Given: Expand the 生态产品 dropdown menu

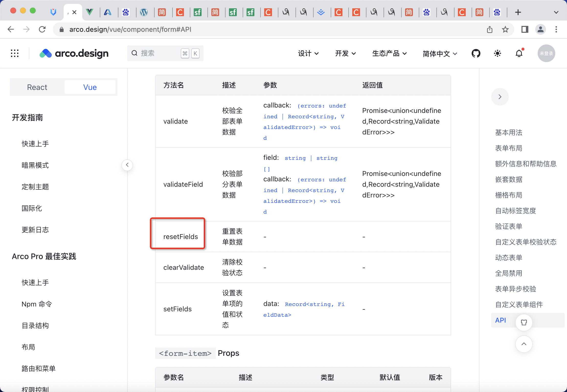Looking at the screenshot, I should click(x=389, y=53).
